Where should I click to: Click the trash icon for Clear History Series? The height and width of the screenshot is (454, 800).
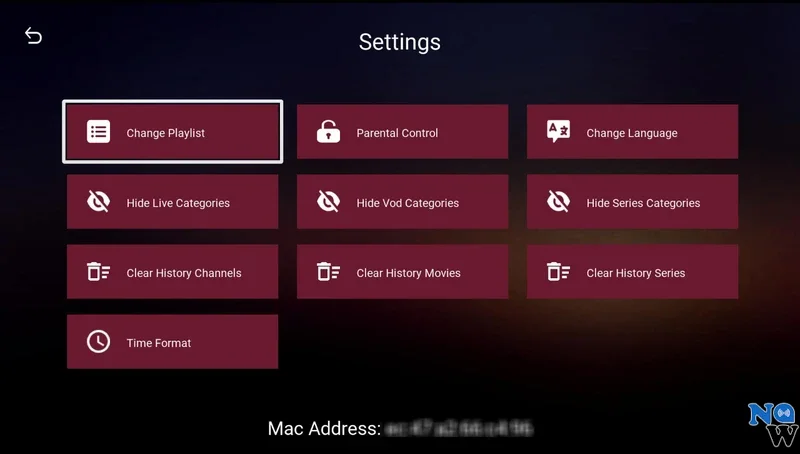(558, 272)
